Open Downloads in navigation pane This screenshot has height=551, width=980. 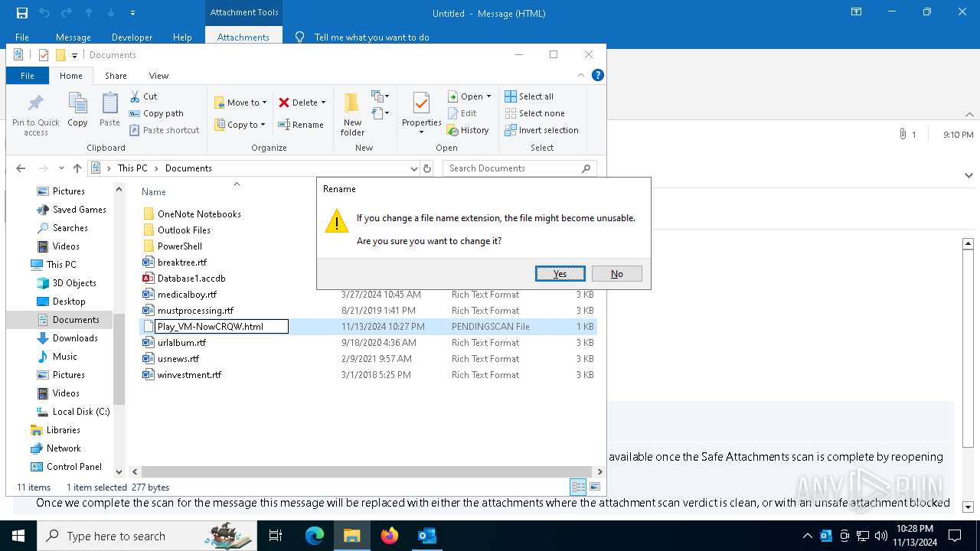coord(67,338)
